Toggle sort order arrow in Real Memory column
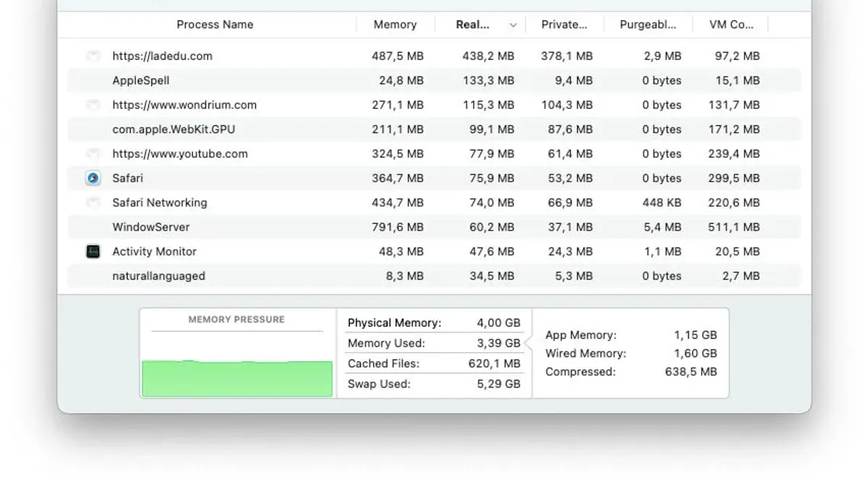The height and width of the screenshot is (488, 868). pyautogui.click(x=513, y=25)
